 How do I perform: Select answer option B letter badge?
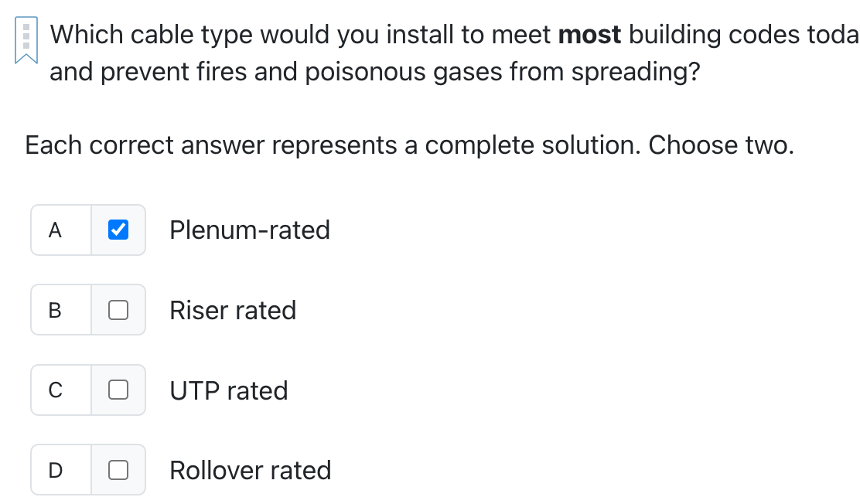coord(54,309)
